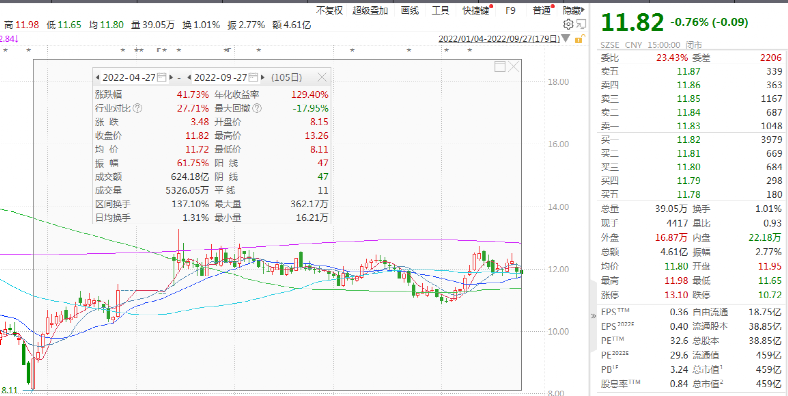Open calendar picker for end date 2022-09-27
Viewport: 788px width, 396px height.
click(x=254, y=77)
